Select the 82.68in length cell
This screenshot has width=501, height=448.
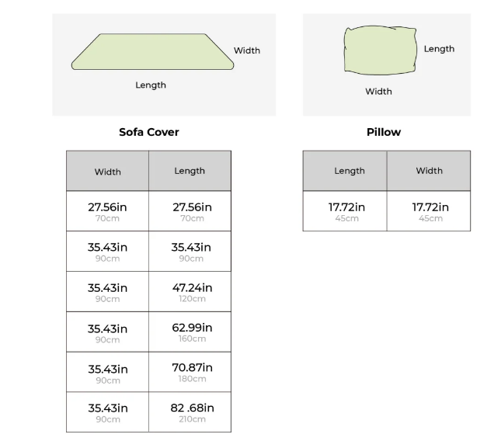(x=190, y=412)
